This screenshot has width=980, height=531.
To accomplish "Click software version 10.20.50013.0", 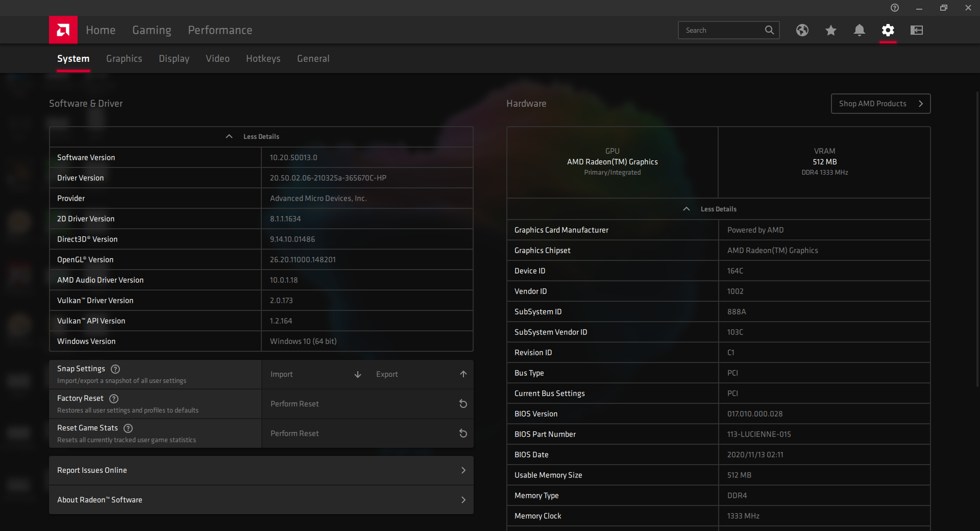I will coord(293,158).
